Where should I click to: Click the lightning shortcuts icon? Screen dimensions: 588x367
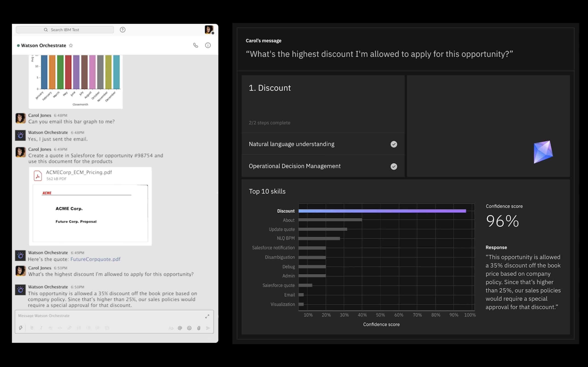click(x=21, y=328)
